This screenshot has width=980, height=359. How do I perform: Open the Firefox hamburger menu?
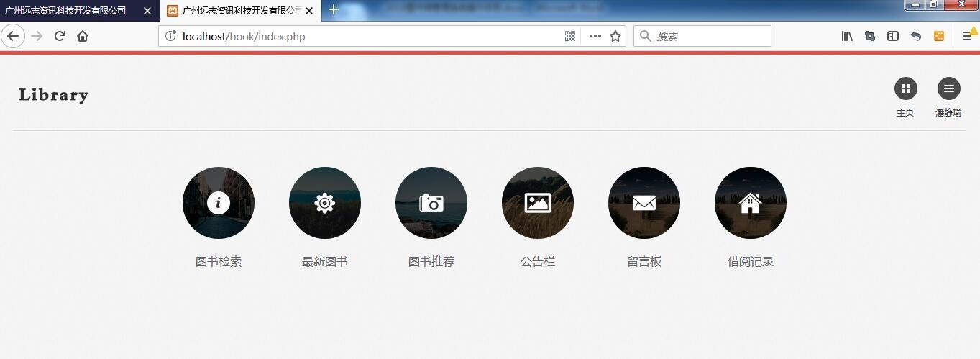[x=967, y=36]
